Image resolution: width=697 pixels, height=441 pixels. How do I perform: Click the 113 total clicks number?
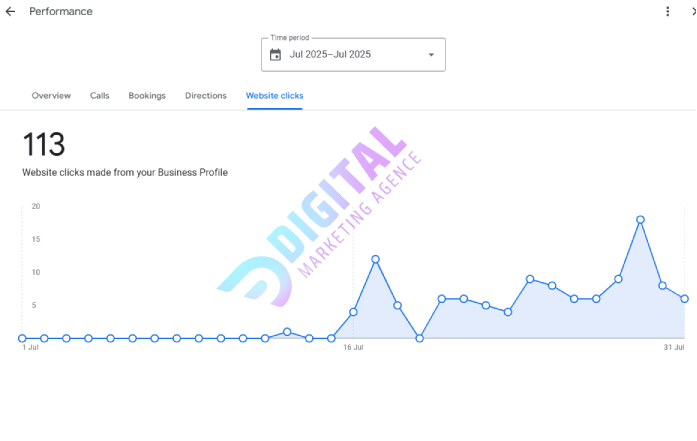(44, 144)
